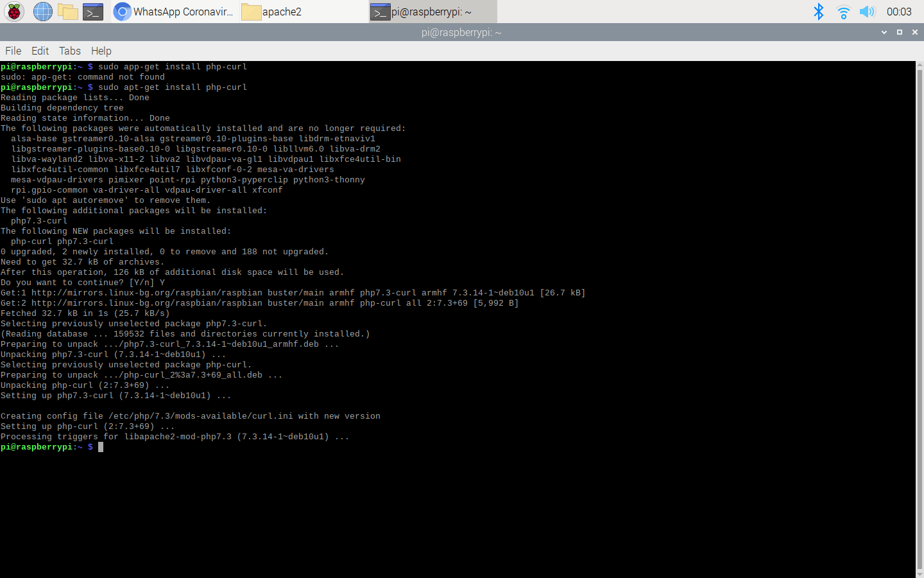This screenshot has width=924, height=578.
Task: Launch a new terminal from the panel
Action: point(93,12)
